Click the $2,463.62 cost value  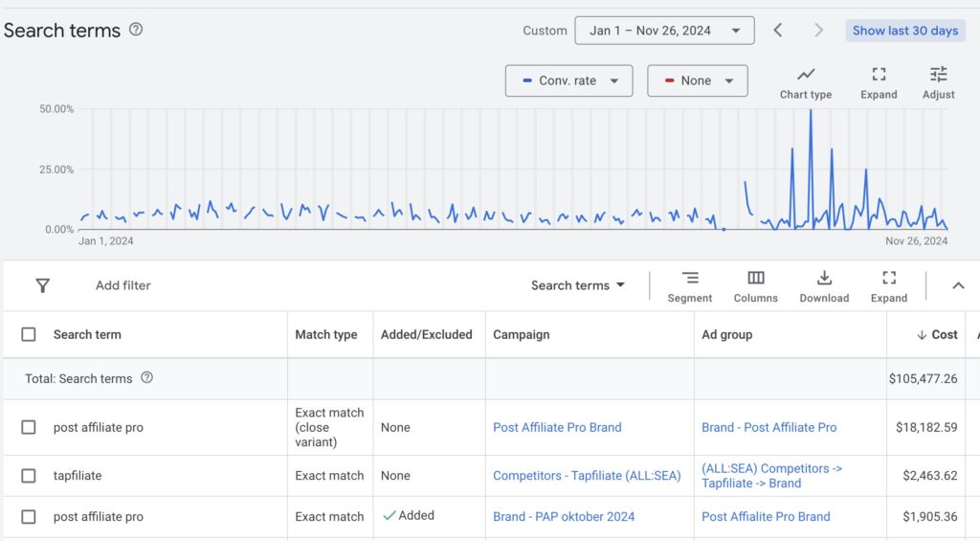pos(929,476)
